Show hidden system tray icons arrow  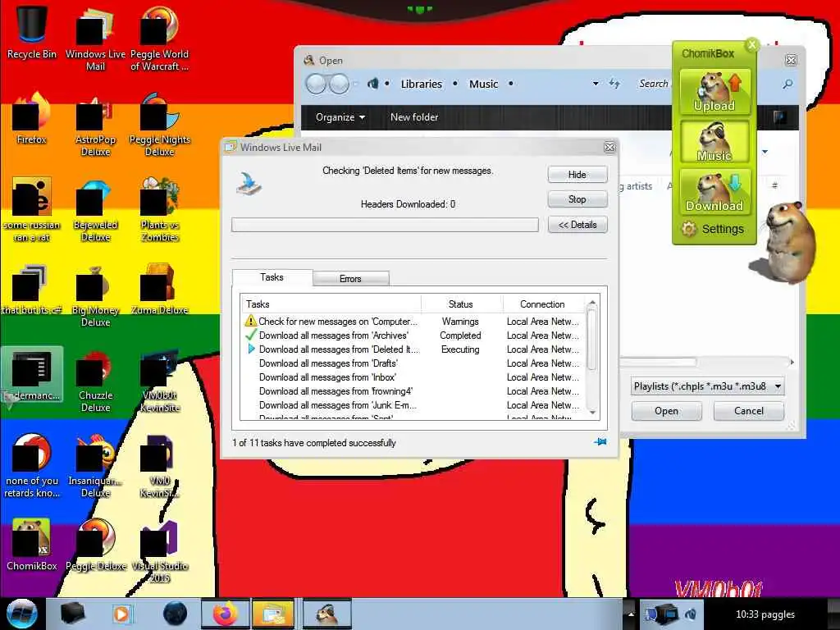631,614
